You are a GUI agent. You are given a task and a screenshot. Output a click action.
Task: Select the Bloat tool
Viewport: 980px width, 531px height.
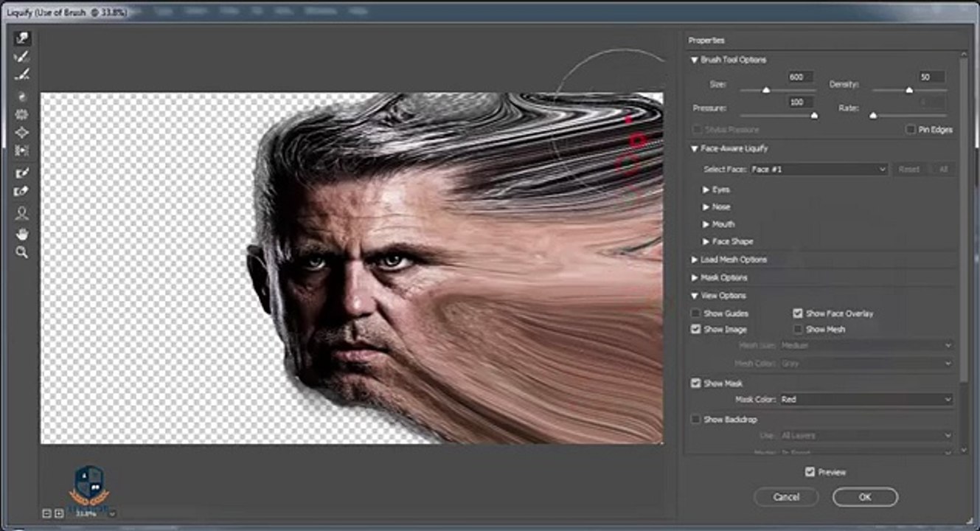[22, 133]
